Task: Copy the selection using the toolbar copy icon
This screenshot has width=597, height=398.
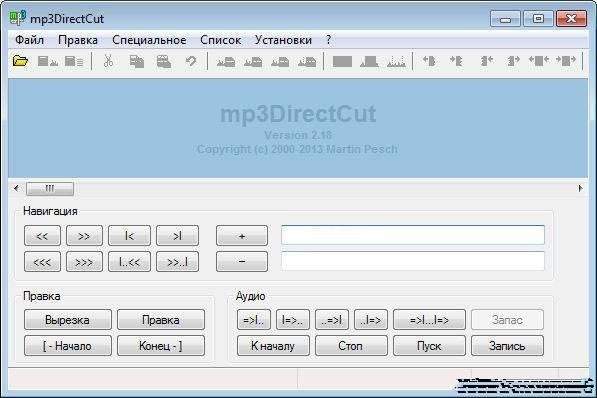Action: click(x=136, y=61)
